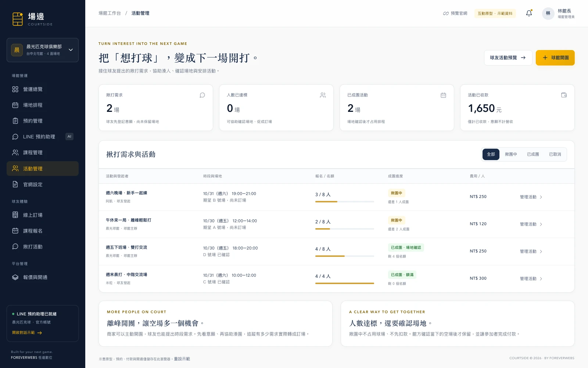Viewport: 588px width, 368px height.
Task: Open 課程管理 in the sidebar
Action: pos(43,152)
